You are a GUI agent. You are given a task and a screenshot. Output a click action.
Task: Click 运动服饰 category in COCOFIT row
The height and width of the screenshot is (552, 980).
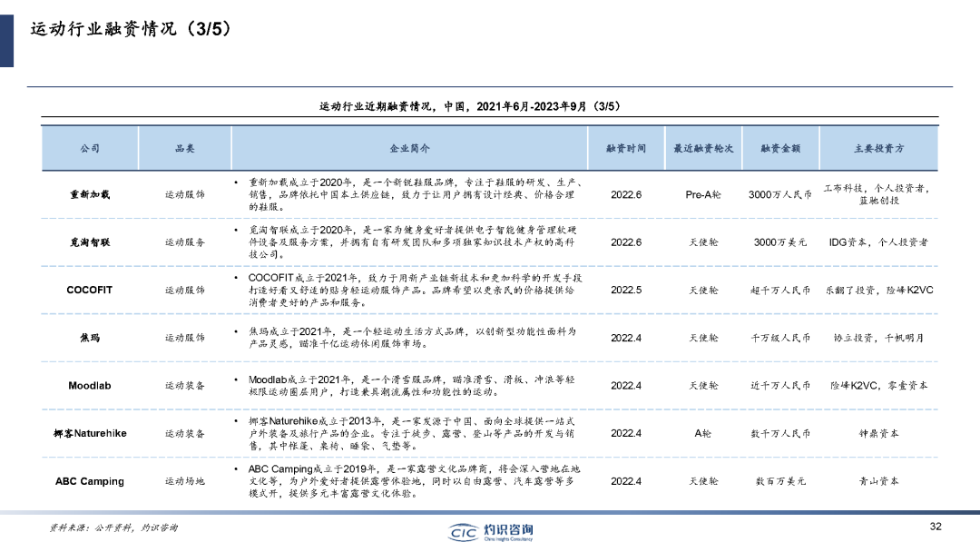point(185,290)
